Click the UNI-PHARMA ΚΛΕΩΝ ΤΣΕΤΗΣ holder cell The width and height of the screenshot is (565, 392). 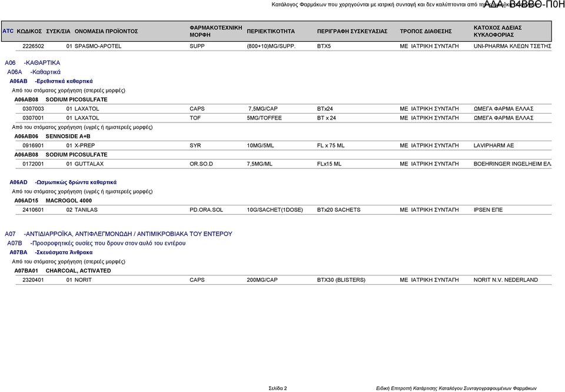click(513, 46)
